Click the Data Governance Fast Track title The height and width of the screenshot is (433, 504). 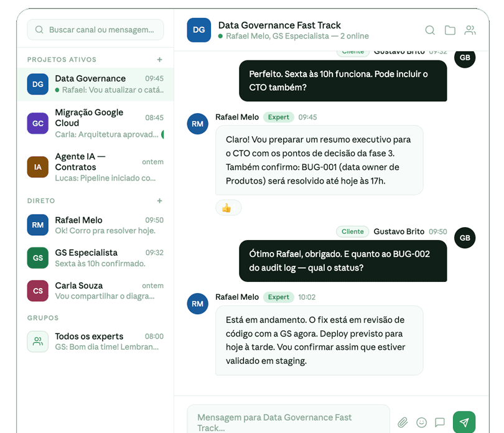pos(279,25)
